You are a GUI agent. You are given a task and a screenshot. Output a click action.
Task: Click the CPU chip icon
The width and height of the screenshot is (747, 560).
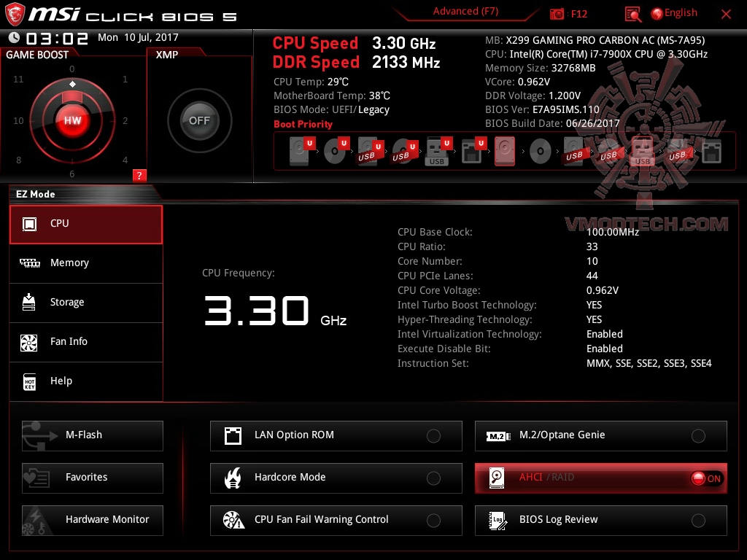[x=29, y=224]
